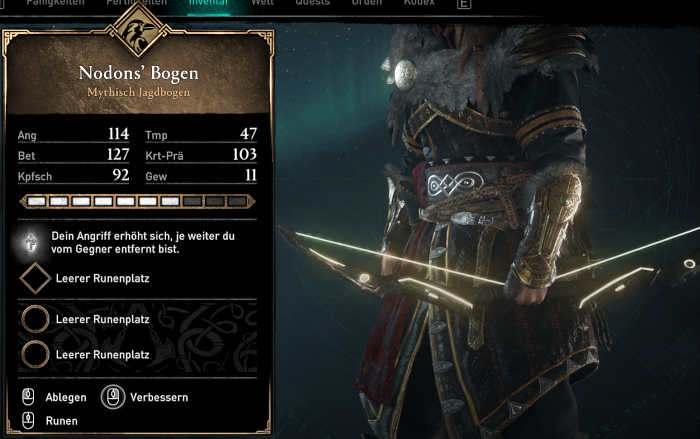
Task: Click the raven emblem above Nodons' Bogen
Action: click(x=138, y=32)
